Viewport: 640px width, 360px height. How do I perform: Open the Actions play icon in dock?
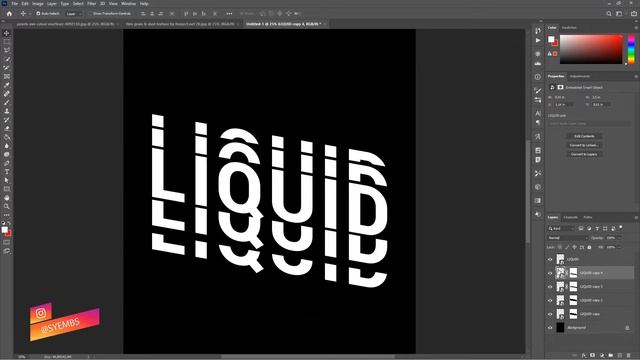pyautogui.click(x=538, y=40)
